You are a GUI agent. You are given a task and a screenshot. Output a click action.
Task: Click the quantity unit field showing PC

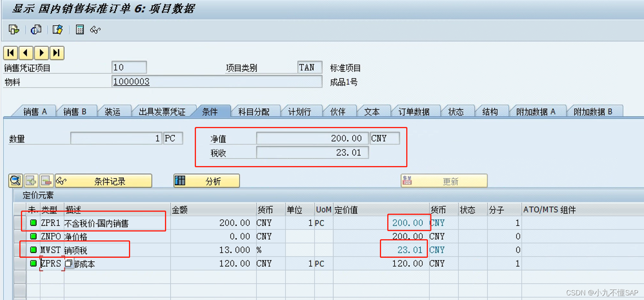pyautogui.click(x=173, y=138)
